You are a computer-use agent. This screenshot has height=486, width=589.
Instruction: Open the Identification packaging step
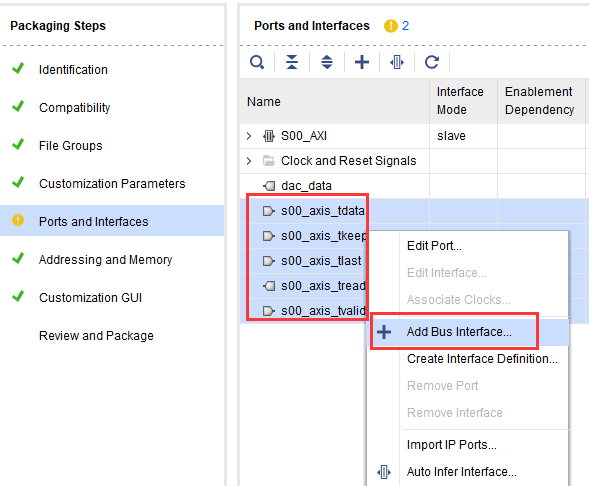73,70
